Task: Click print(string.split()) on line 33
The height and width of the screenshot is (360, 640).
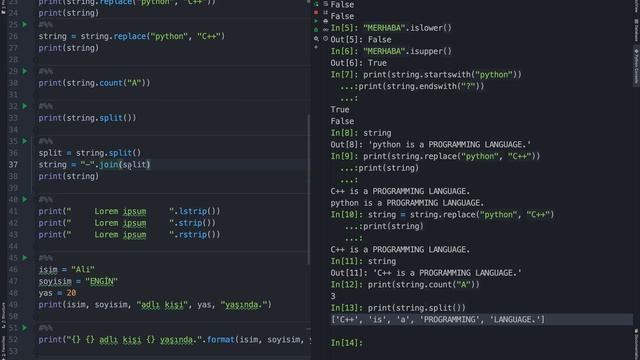Action: pos(87,118)
